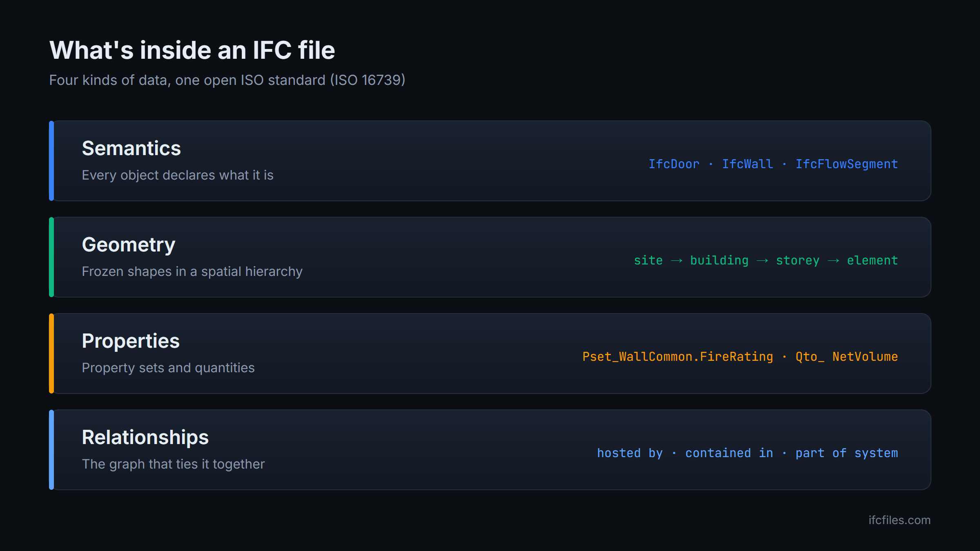Click the "contained in" label
This screenshot has height=551, width=980.
(x=729, y=453)
